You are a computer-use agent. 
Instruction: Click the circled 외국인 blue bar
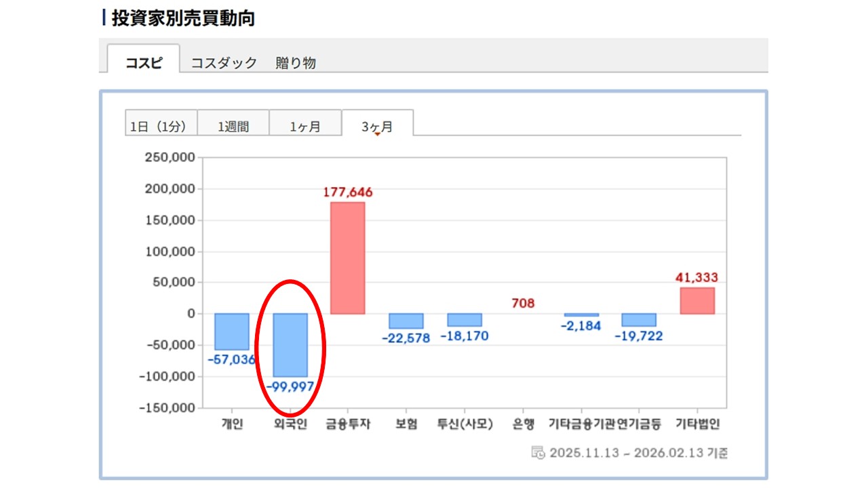[290, 344]
